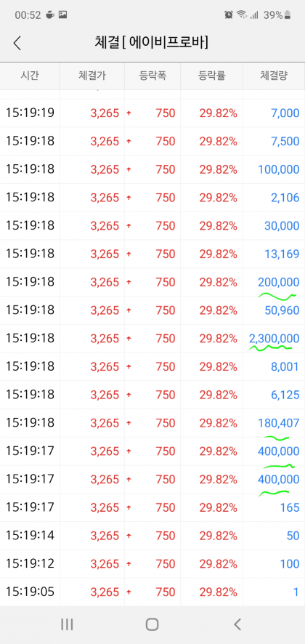Image resolution: width=305 pixels, height=644 pixels.
Task: Open the Android recent apps button
Action: click(x=67, y=624)
